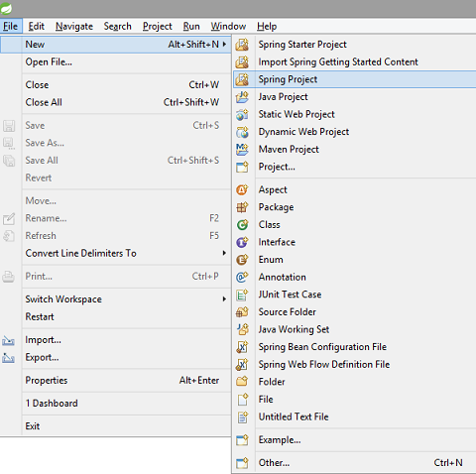476x474 pixels.
Task: Select Annotation label in New submenu
Action: pos(283,277)
